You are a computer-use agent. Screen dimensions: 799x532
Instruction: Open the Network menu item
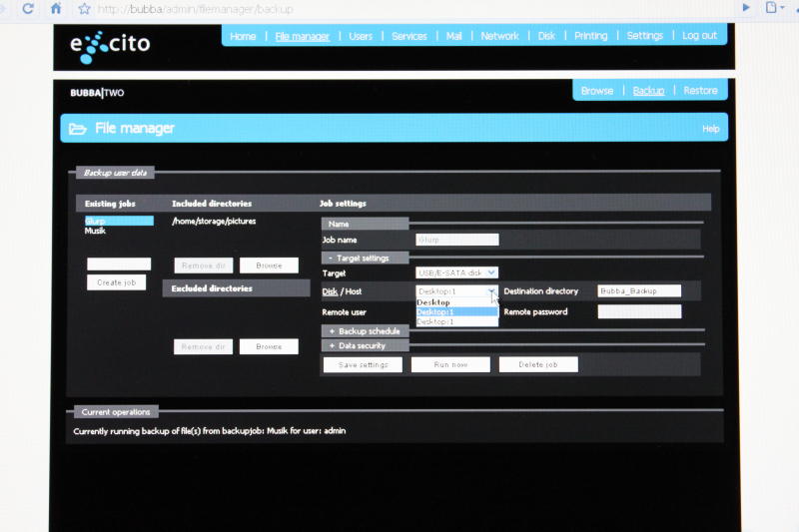tap(499, 36)
